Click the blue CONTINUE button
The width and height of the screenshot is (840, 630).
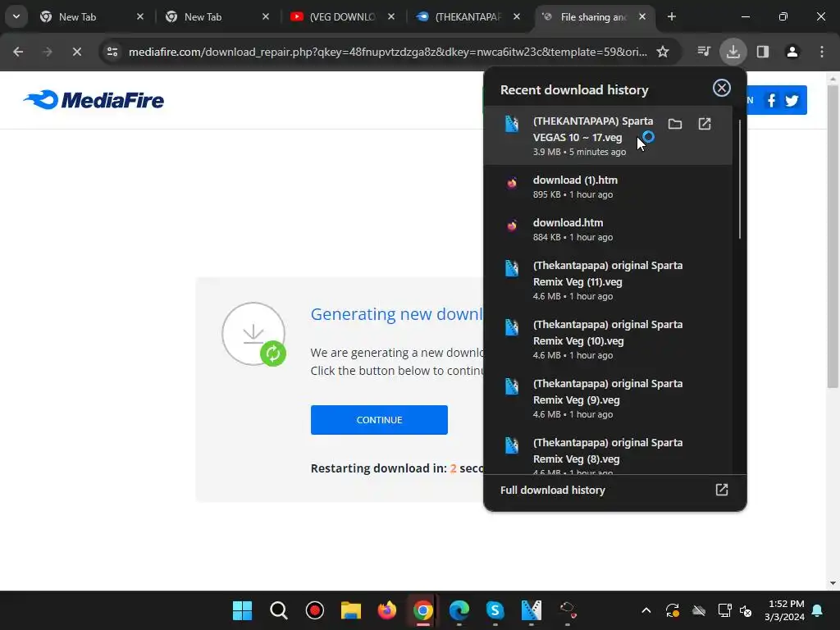[379, 420]
